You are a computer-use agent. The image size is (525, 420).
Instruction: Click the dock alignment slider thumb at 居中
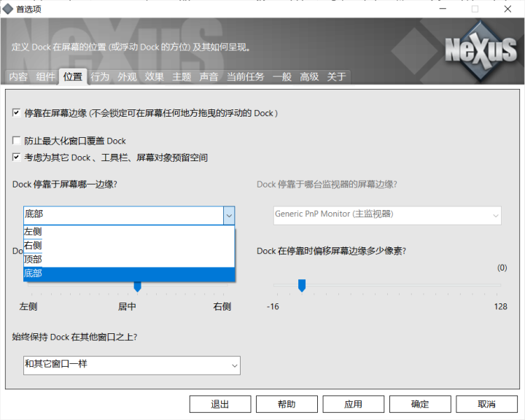137,287
